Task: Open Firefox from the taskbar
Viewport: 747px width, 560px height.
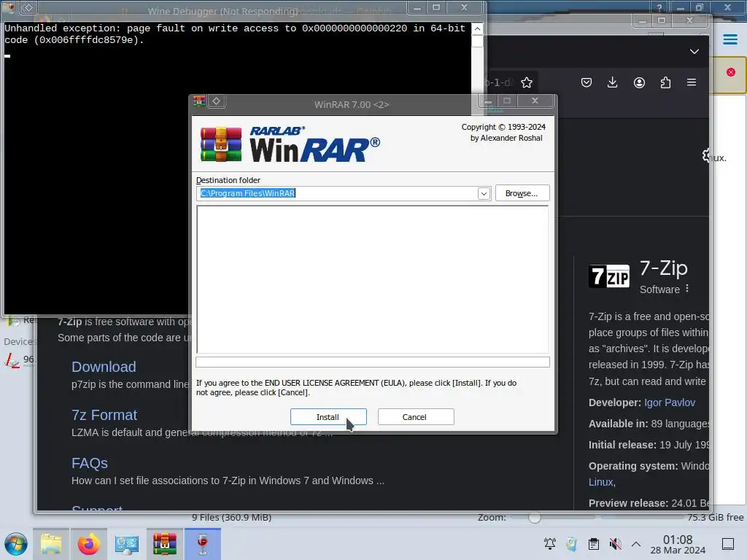Action: 88,544
